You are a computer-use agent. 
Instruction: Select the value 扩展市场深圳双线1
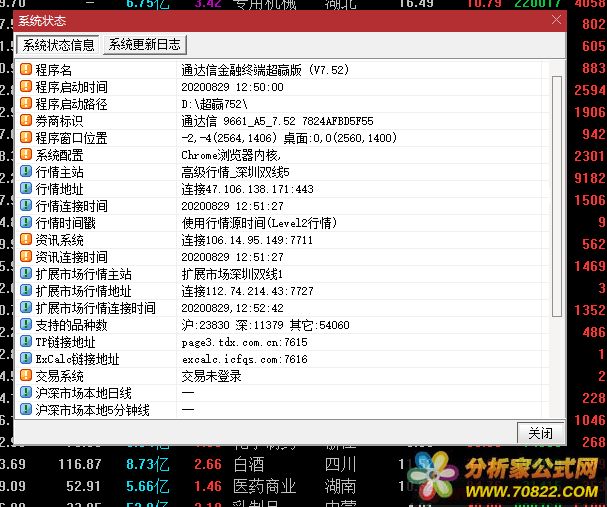click(232, 274)
